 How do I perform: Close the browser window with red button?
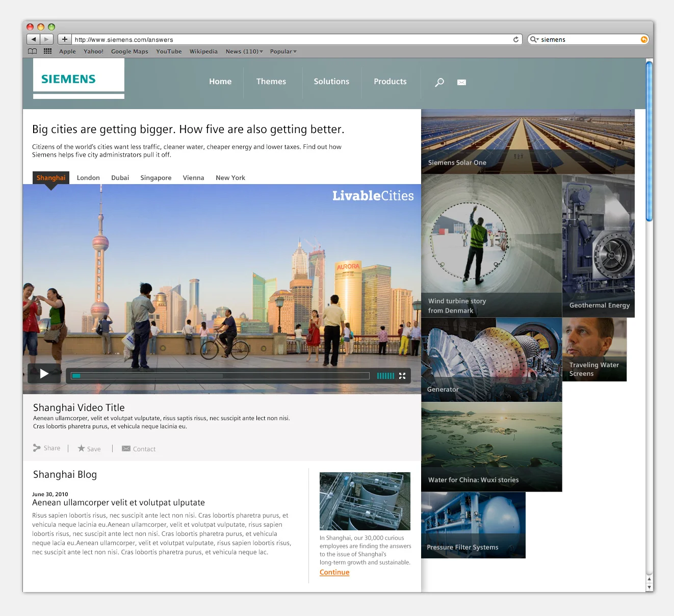[x=30, y=27]
